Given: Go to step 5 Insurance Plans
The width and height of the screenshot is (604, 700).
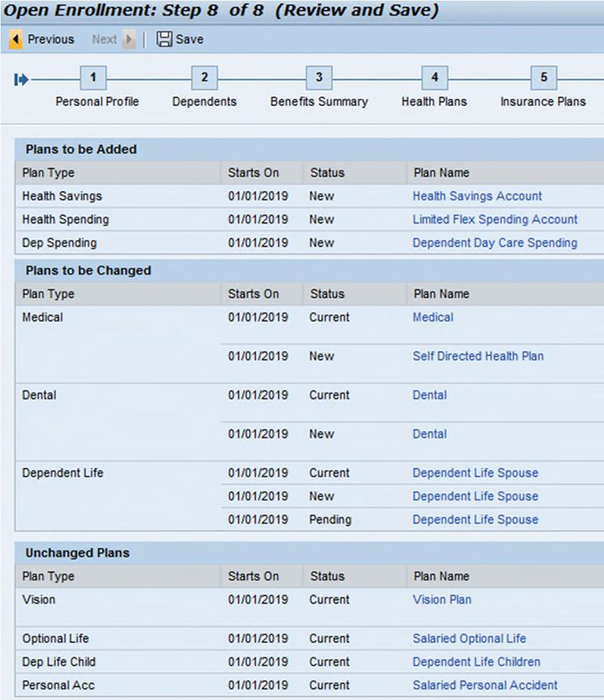Looking at the screenshot, I should click(544, 77).
